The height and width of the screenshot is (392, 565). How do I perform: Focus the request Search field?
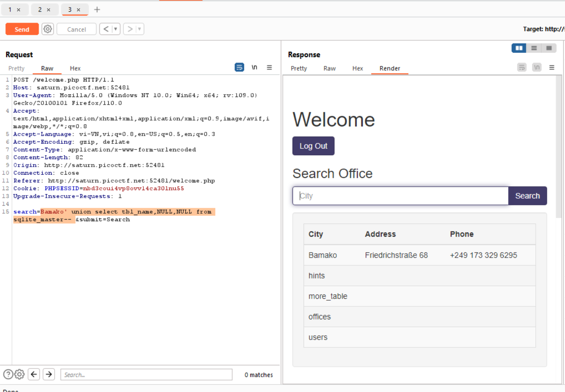click(146, 375)
